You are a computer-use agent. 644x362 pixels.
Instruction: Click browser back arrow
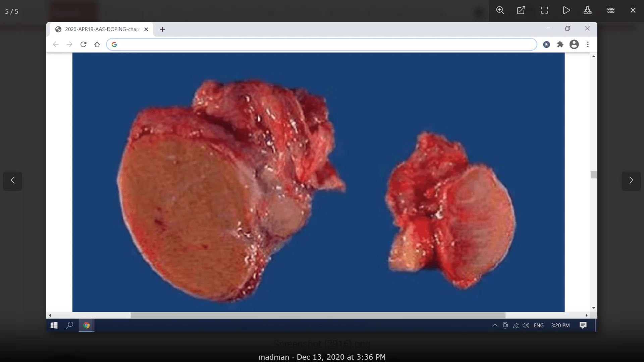pyautogui.click(x=56, y=44)
